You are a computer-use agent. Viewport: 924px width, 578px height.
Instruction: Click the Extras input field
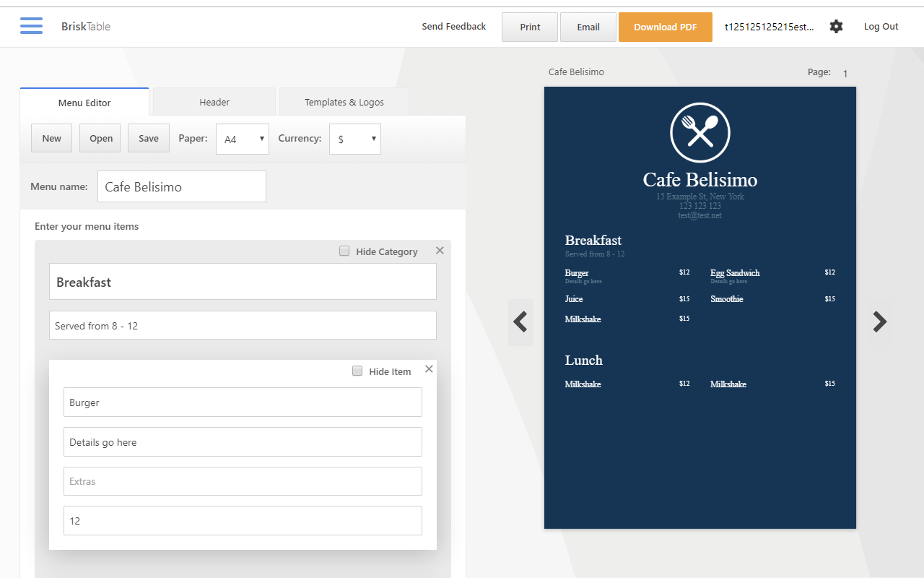point(243,481)
